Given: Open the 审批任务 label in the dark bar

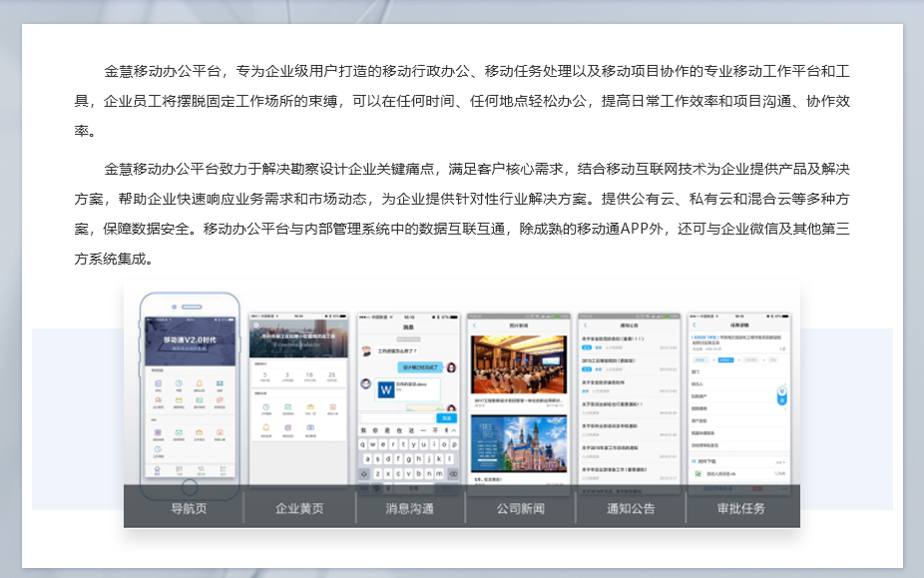Looking at the screenshot, I should pos(740,508).
